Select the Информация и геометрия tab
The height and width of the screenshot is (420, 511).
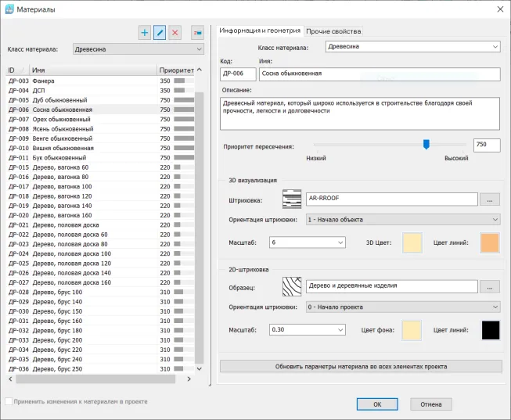tap(260, 31)
